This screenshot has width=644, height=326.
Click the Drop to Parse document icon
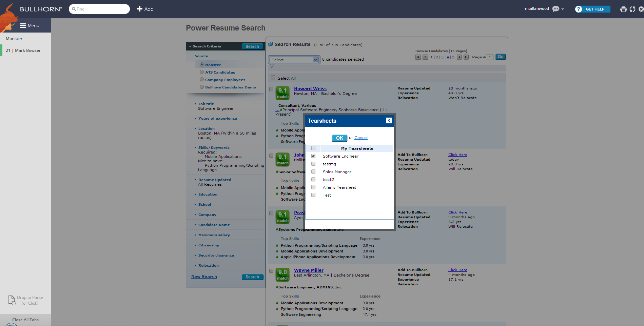click(12, 300)
